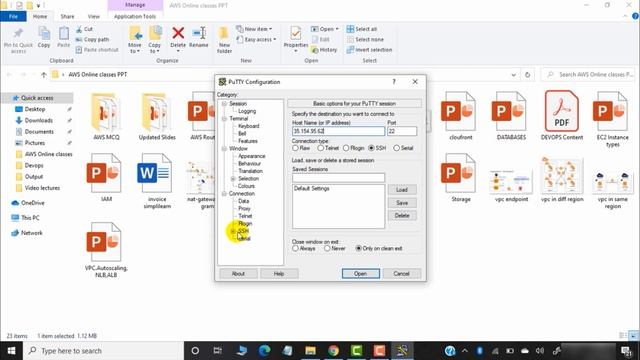
Task: Click the Copy icon in Clipboard group
Action: point(44,33)
